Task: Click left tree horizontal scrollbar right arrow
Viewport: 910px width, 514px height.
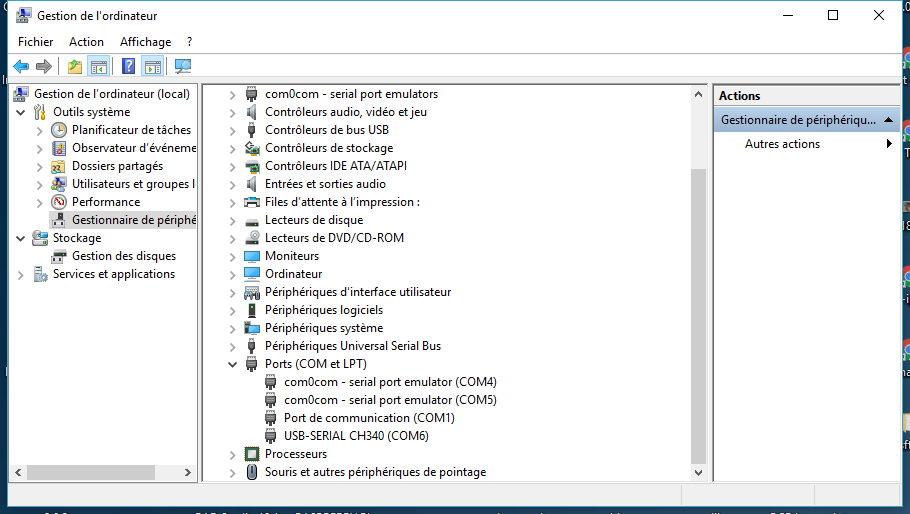Action: 187,472
